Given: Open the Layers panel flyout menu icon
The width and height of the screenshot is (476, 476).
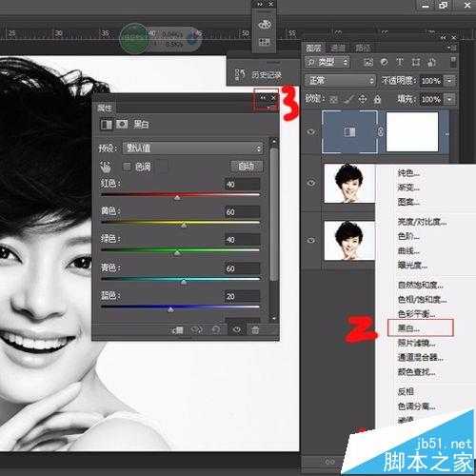Looking at the screenshot, I should (452, 48).
